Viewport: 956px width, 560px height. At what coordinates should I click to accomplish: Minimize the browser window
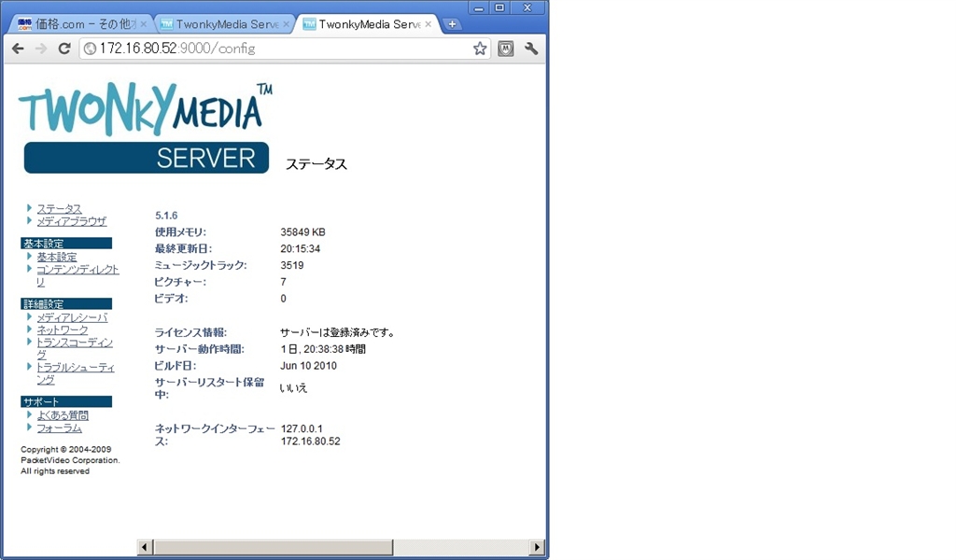[x=479, y=7]
